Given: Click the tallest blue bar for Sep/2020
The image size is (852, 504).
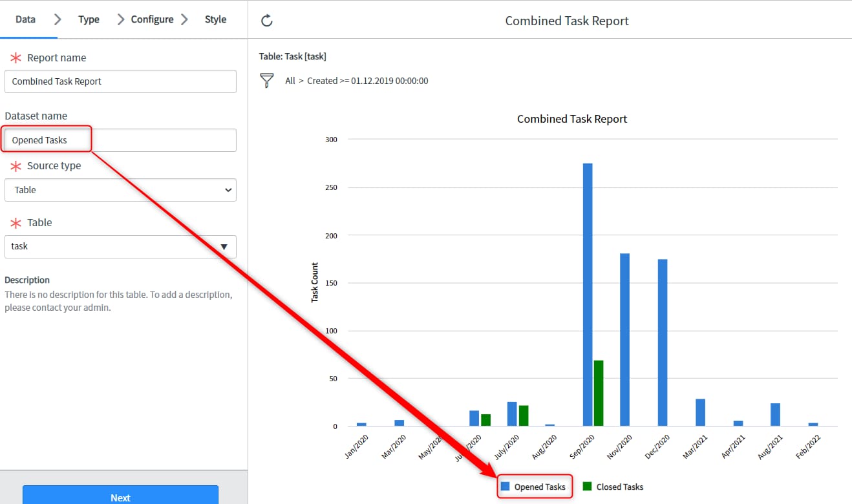Looking at the screenshot, I should 588,294.
